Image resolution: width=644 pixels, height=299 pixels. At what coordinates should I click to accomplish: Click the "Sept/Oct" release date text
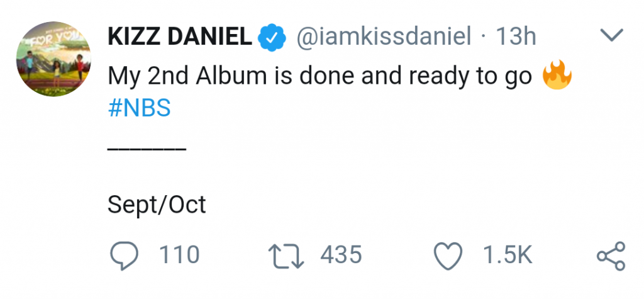[x=157, y=205]
